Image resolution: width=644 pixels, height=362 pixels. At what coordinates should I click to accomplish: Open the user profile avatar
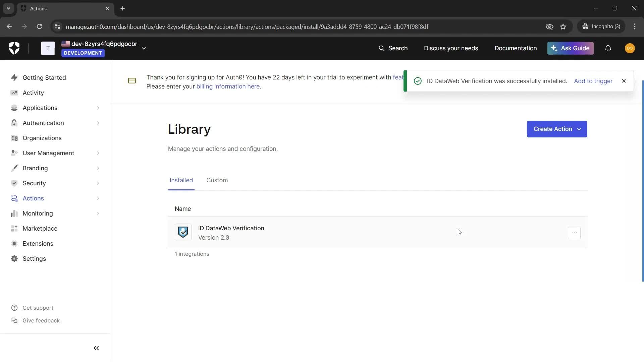(x=630, y=48)
